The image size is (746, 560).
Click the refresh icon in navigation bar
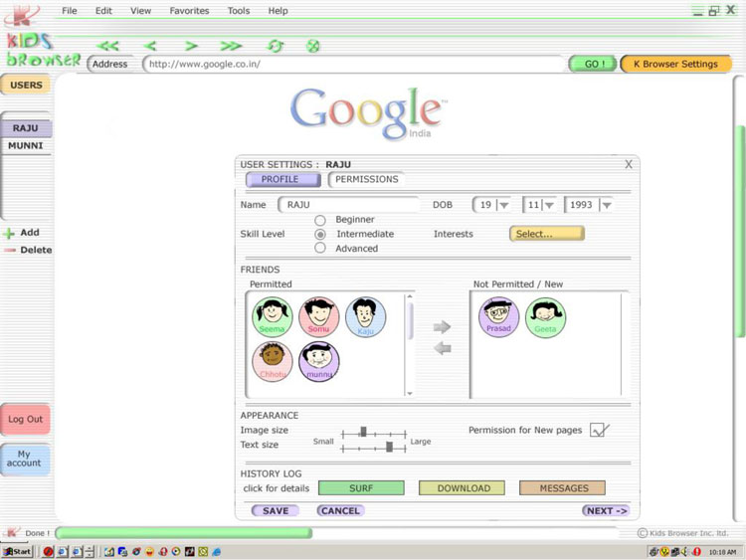click(x=276, y=46)
